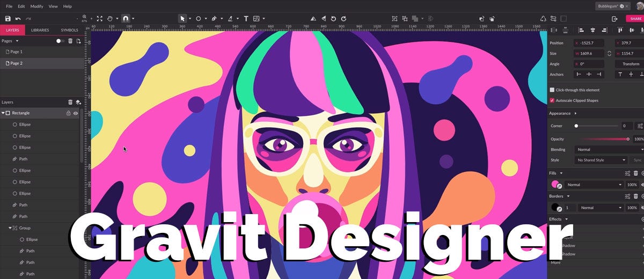Screen dimensions: 644x279
Task: Open the black border color swatch
Action: point(556,208)
